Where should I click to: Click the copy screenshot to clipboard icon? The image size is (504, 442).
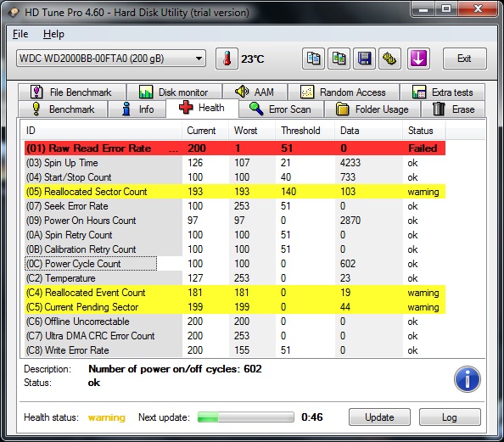click(339, 59)
